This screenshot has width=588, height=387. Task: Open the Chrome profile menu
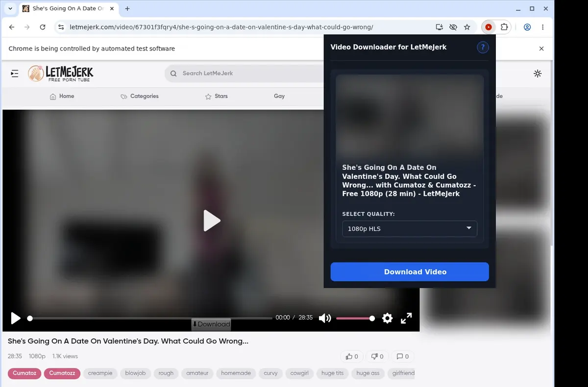pyautogui.click(x=527, y=27)
